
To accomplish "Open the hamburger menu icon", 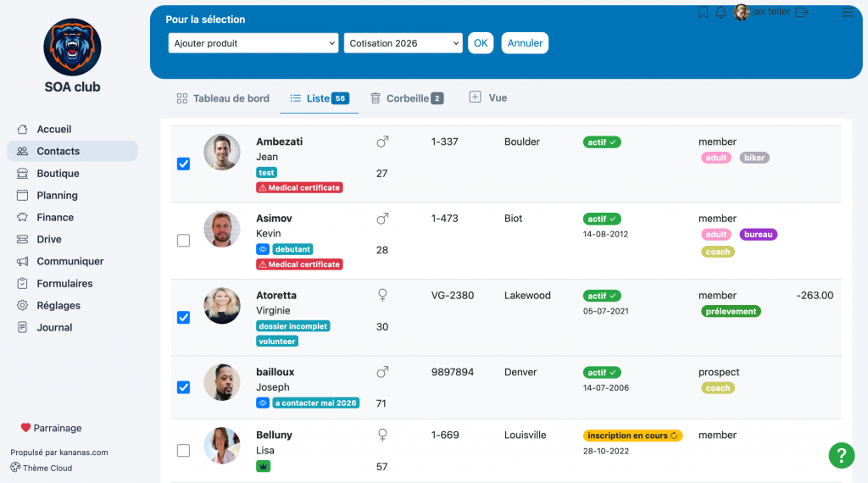I will 848,12.
